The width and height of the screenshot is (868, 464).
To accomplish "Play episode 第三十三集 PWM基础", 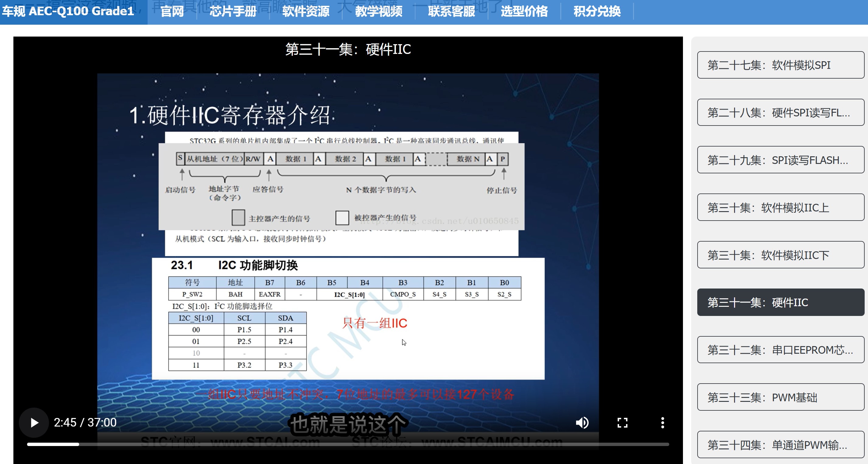I will [x=780, y=398].
